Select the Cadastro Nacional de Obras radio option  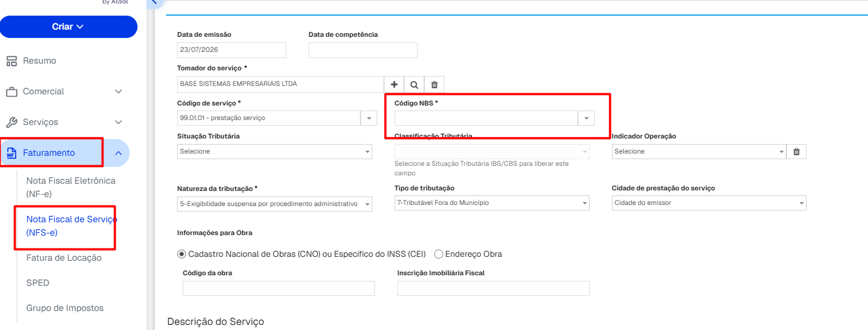(x=182, y=254)
